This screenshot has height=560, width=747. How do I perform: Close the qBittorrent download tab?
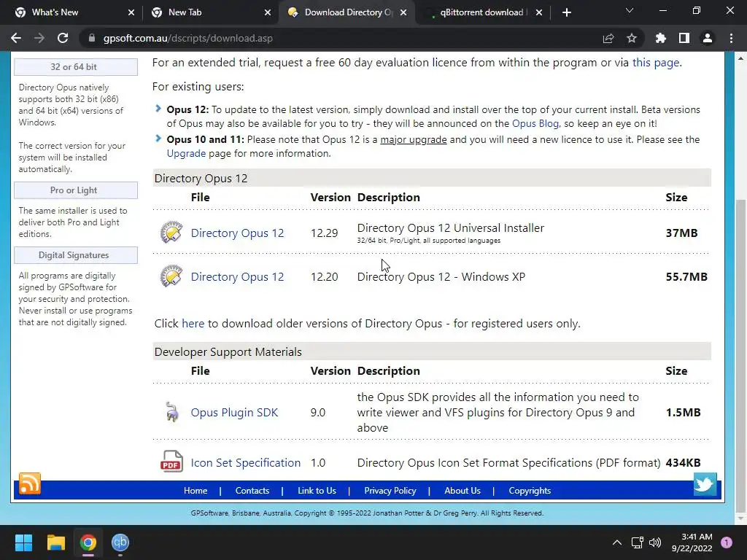coord(539,12)
